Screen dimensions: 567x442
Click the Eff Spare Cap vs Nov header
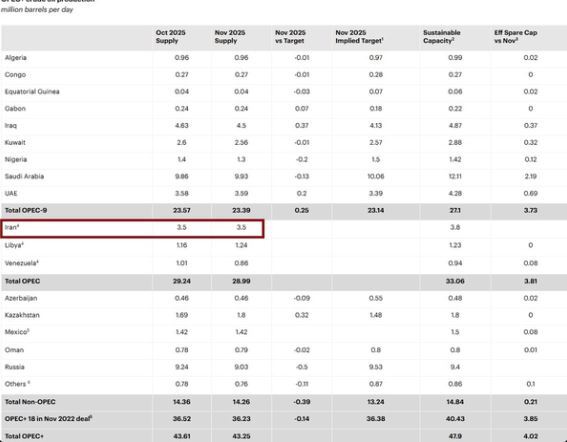pyautogui.click(x=516, y=37)
